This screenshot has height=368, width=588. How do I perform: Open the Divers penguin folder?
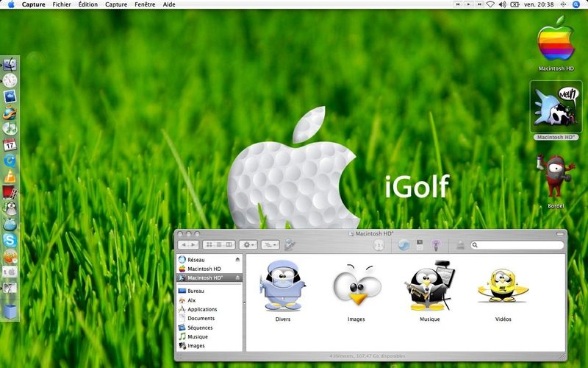coord(282,286)
